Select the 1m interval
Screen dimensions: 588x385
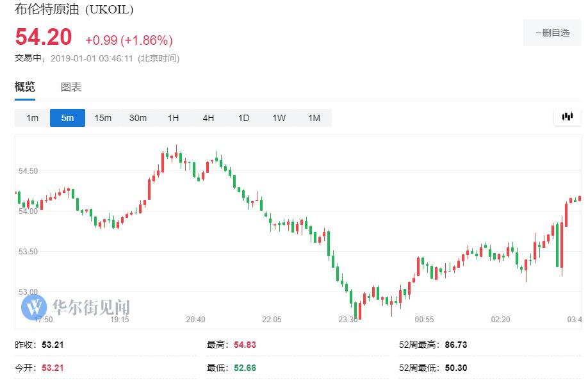(x=32, y=118)
